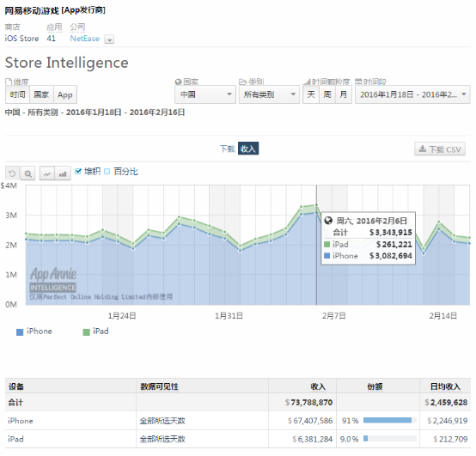Screen dimensions: 476x456
Task: Click iPhone revenue $67,407,586 cell
Action: coord(310,421)
